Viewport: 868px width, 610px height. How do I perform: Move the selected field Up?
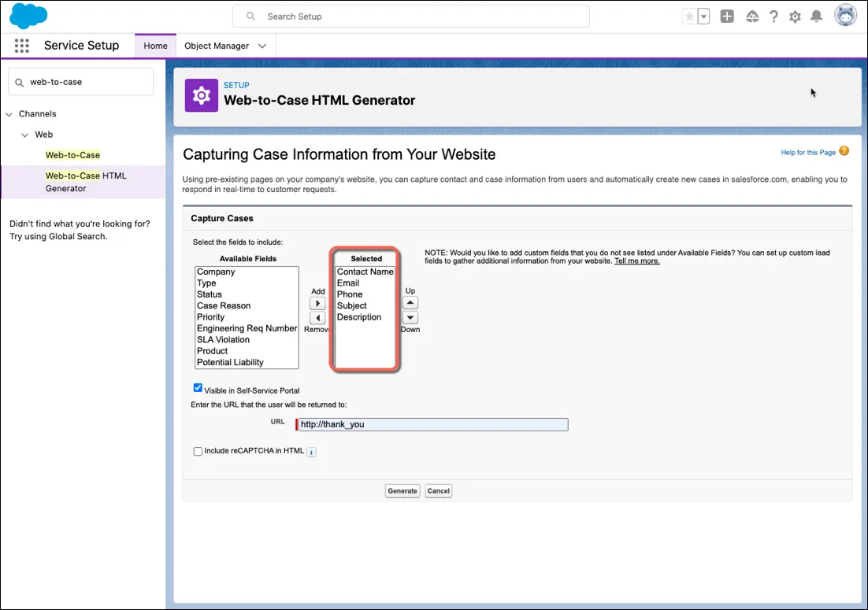[410, 303]
